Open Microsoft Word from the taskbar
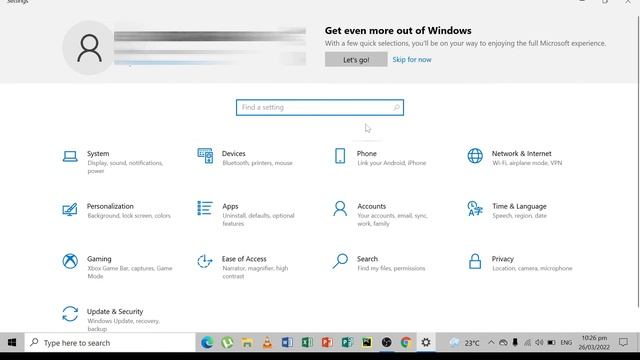The height and width of the screenshot is (360, 640). pyautogui.click(x=287, y=342)
